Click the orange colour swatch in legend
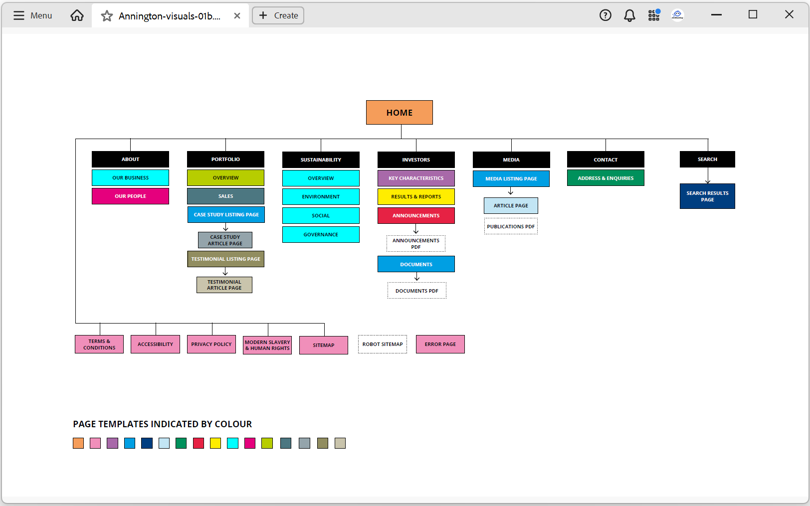Viewport: 810px width, 506px height. (x=78, y=443)
